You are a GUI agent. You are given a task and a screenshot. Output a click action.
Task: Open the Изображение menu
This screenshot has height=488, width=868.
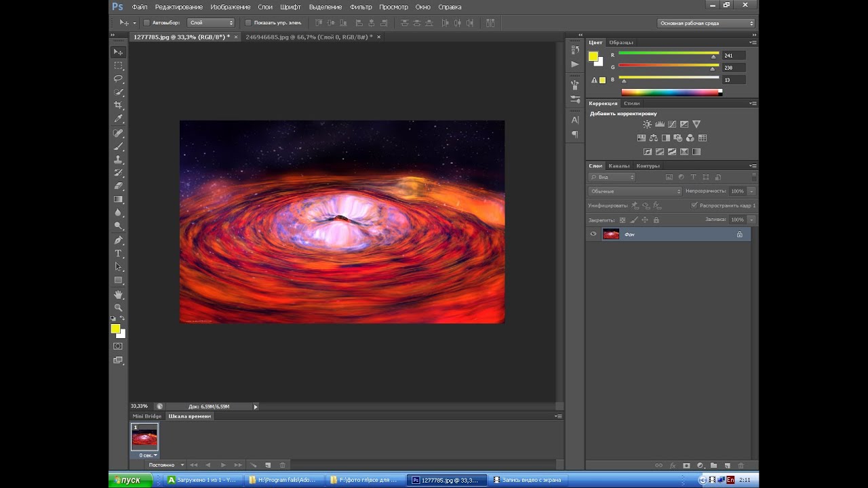pyautogui.click(x=231, y=7)
